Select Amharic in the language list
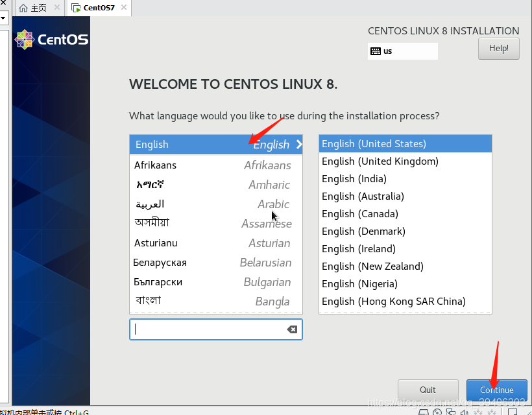 coord(216,185)
